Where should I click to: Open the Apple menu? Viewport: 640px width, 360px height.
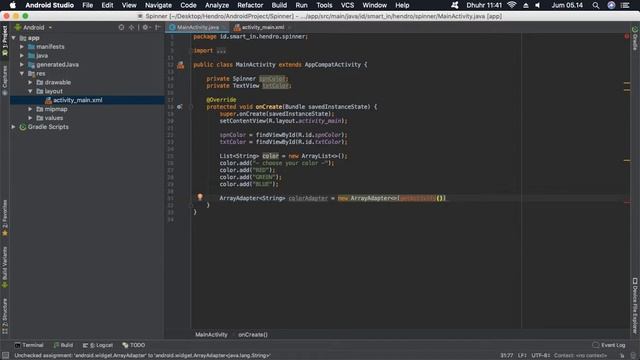tap(13, 5)
